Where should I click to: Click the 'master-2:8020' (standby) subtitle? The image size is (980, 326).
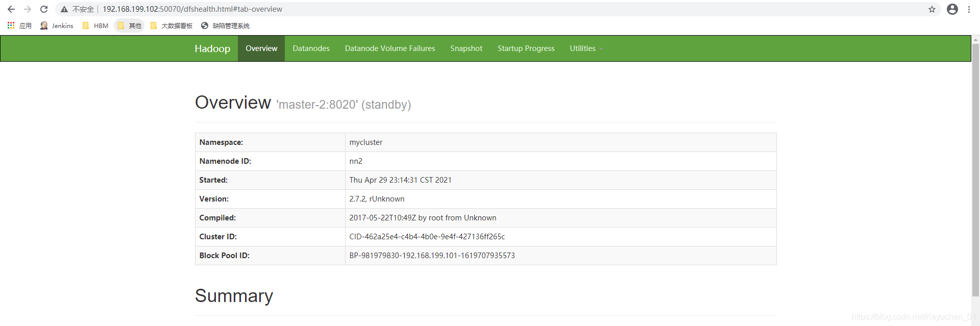(344, 105)
